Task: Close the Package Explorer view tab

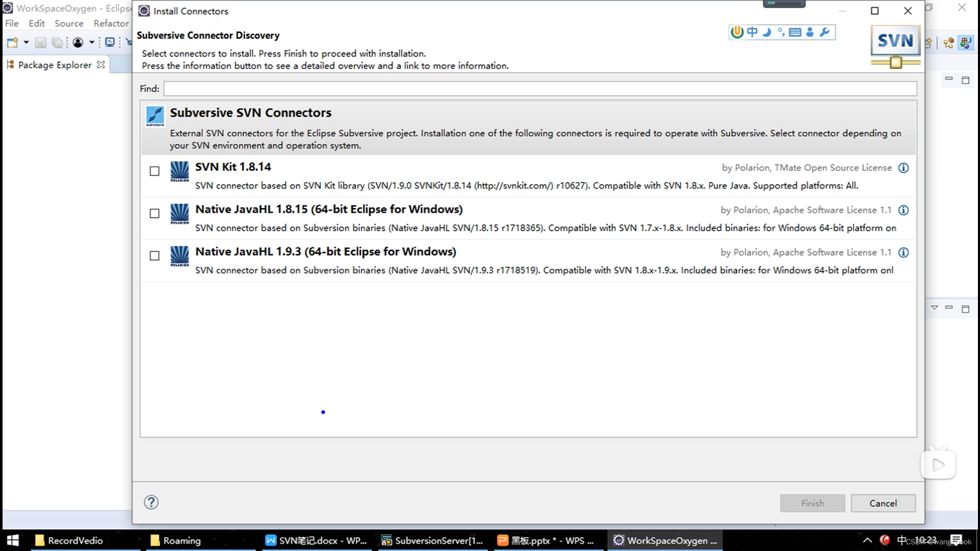Action: pyautogui.click(x=101, y=65)
